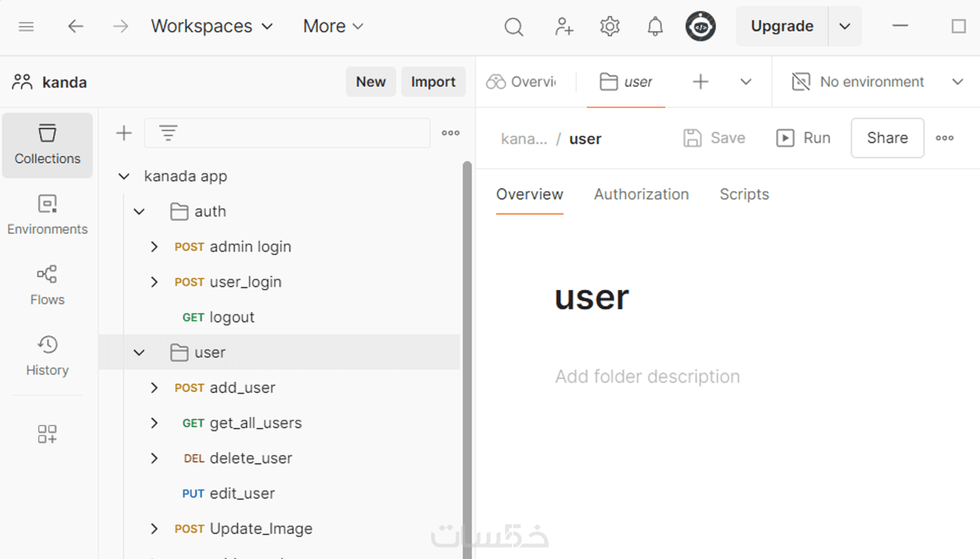Click the collections filter search field
The width and height of the screenshot is (980, 559).
(294, 133)
